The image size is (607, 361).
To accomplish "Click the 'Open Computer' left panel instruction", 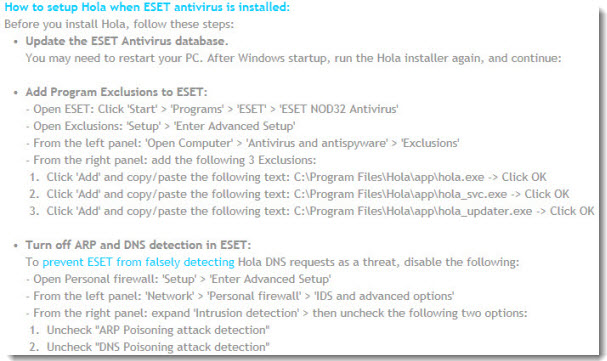I will tap(242, 143).
